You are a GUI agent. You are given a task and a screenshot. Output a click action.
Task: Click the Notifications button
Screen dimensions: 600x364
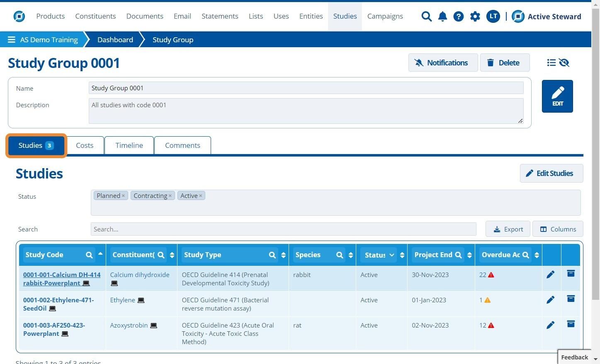[x=443, y=63]
